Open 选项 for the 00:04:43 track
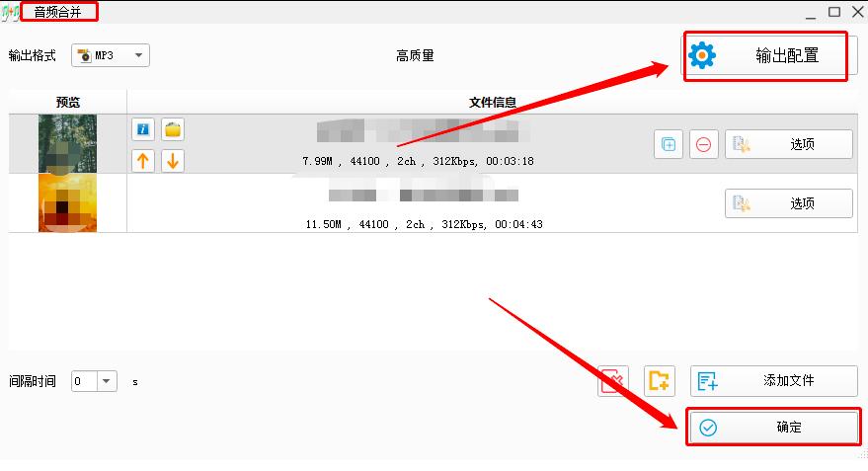The image size is (868, 471). (788, 203)
